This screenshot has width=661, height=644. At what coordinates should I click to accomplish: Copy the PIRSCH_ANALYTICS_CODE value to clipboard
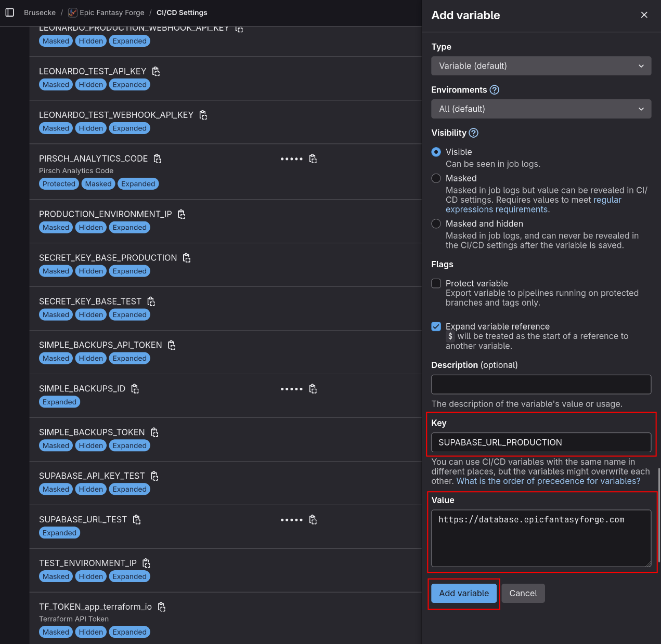313,159
